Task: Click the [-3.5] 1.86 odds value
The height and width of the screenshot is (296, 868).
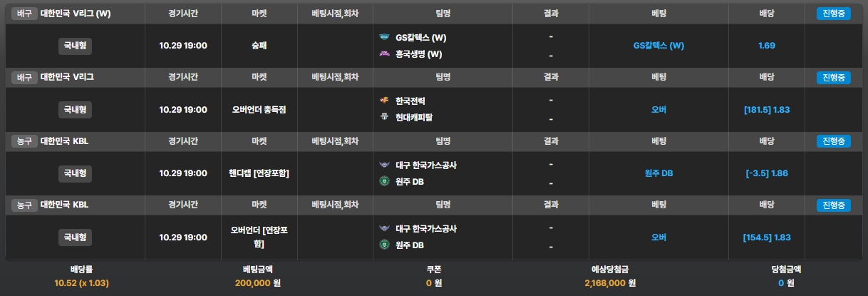Action: [x=767, y=173]
